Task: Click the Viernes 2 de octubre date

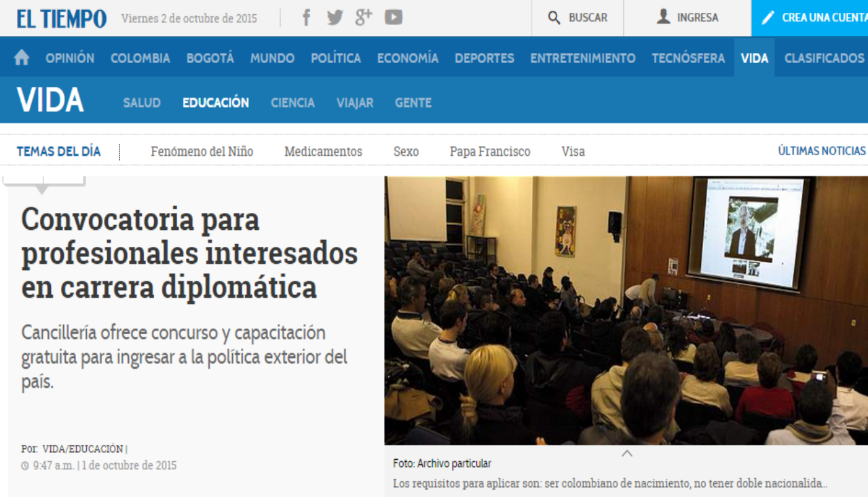Action: pos(189,18)
